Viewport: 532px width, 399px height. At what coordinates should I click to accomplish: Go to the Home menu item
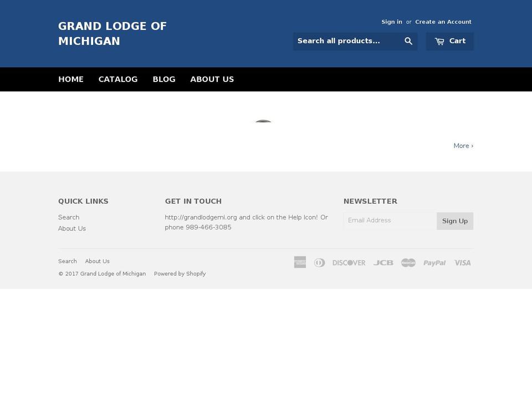[71, 79]
